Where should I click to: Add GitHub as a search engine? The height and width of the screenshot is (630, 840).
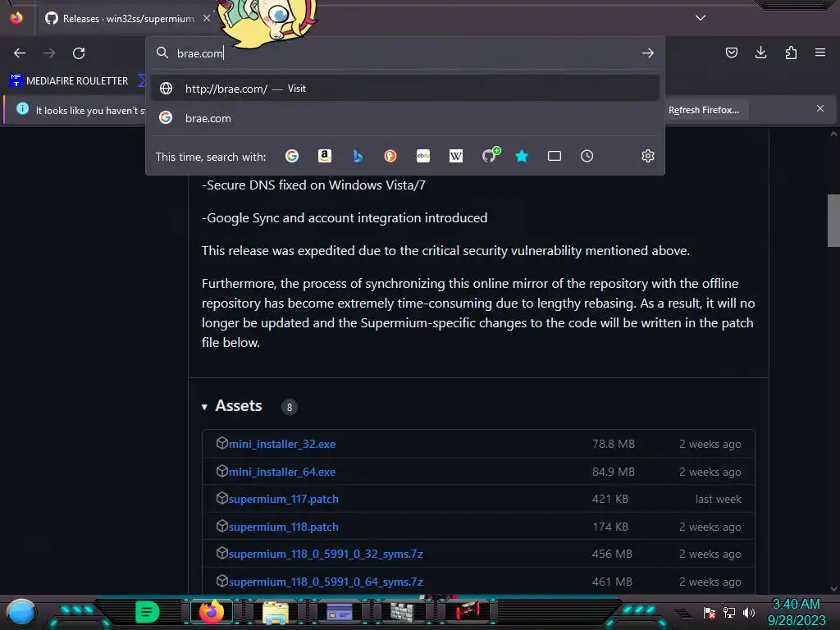point(490,155)
